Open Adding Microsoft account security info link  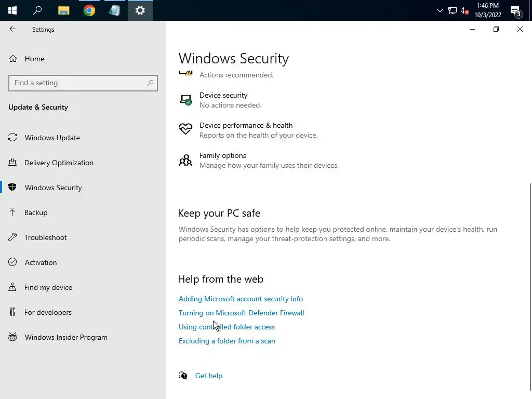click(241, 299)
